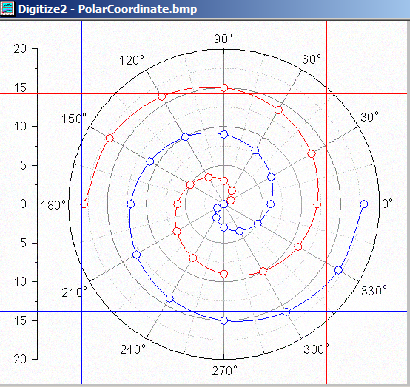
Task: Click the 150° angle label
Action: [x=74, y=118]
